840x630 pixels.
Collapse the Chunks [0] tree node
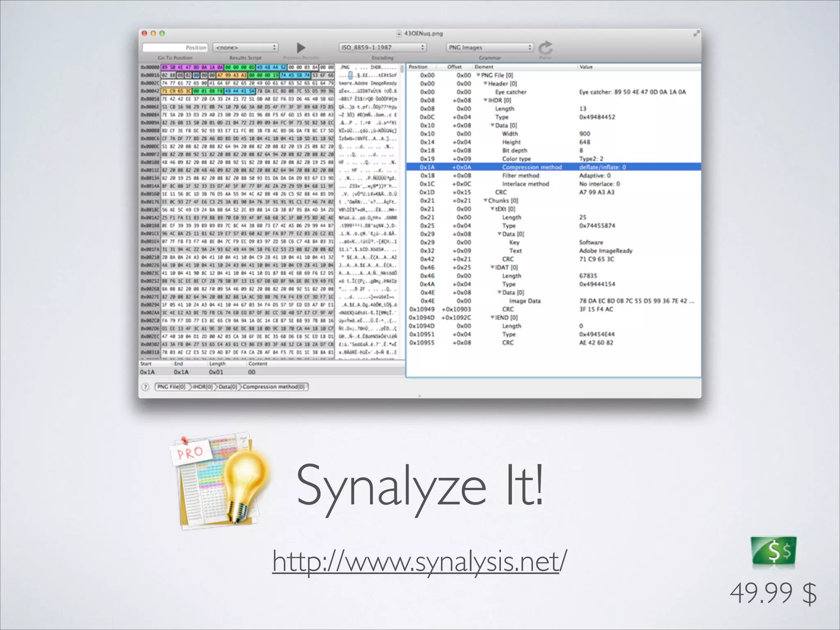pyautogui.click(x=485, y=201)
